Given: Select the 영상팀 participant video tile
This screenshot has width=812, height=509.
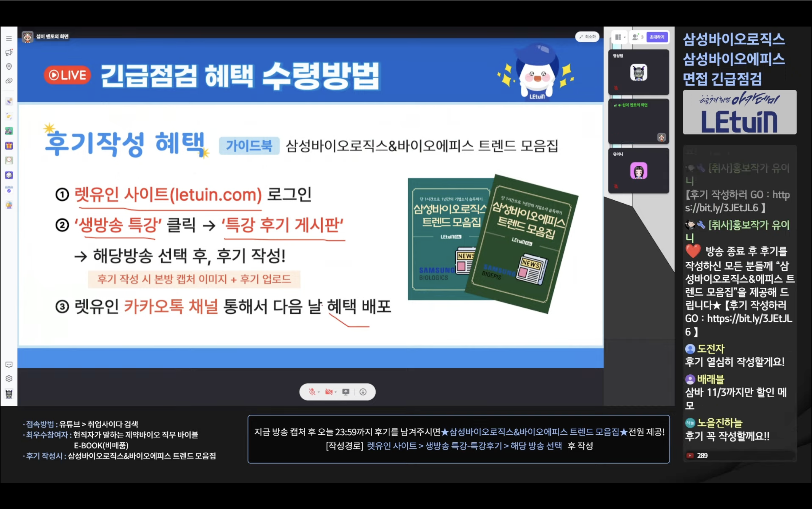Looking at the screenshot, I should [x=639, y=72].
